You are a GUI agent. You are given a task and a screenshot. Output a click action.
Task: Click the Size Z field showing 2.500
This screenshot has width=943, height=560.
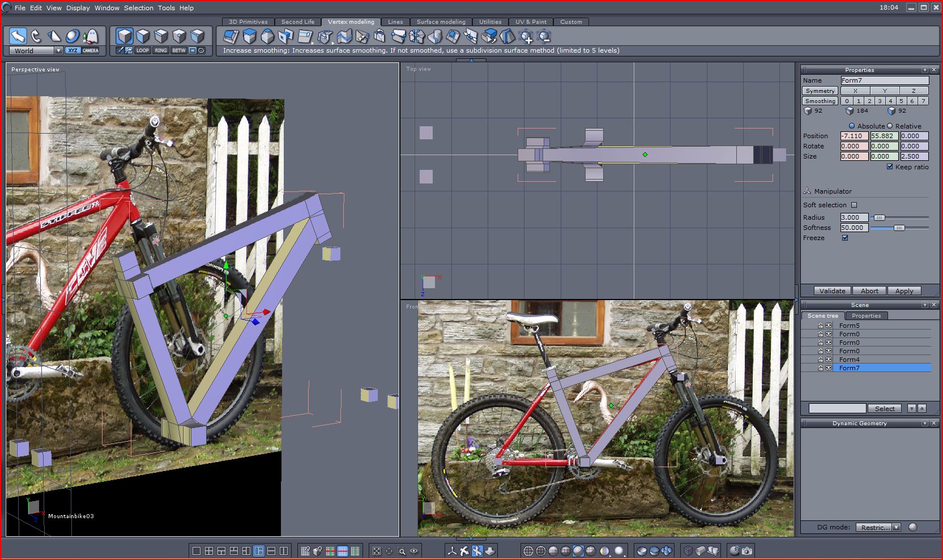pos(915,156)
